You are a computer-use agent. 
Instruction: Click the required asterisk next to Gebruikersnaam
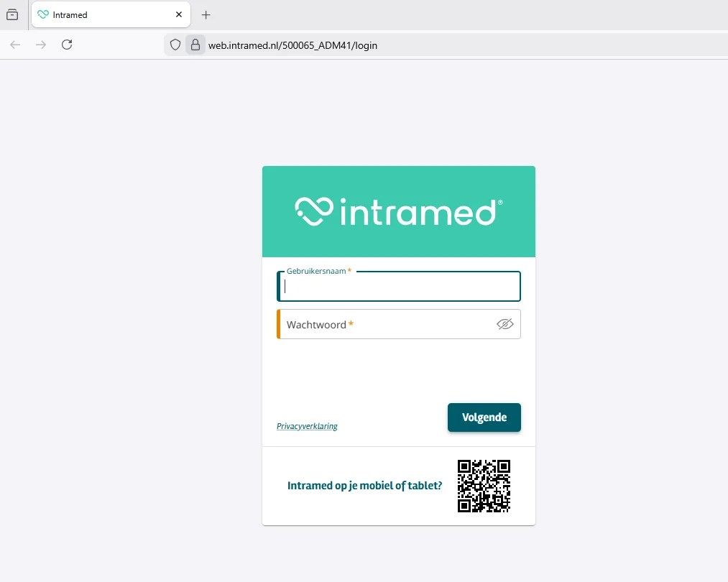349,271
